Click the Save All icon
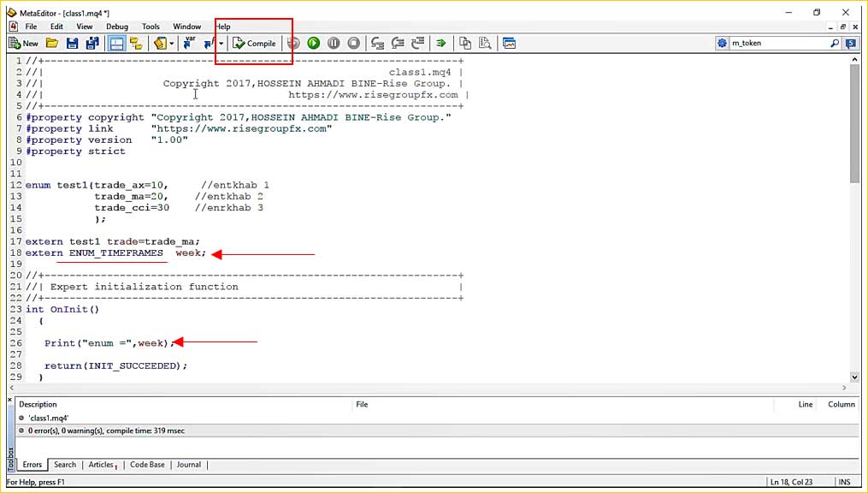 point(92,43)
